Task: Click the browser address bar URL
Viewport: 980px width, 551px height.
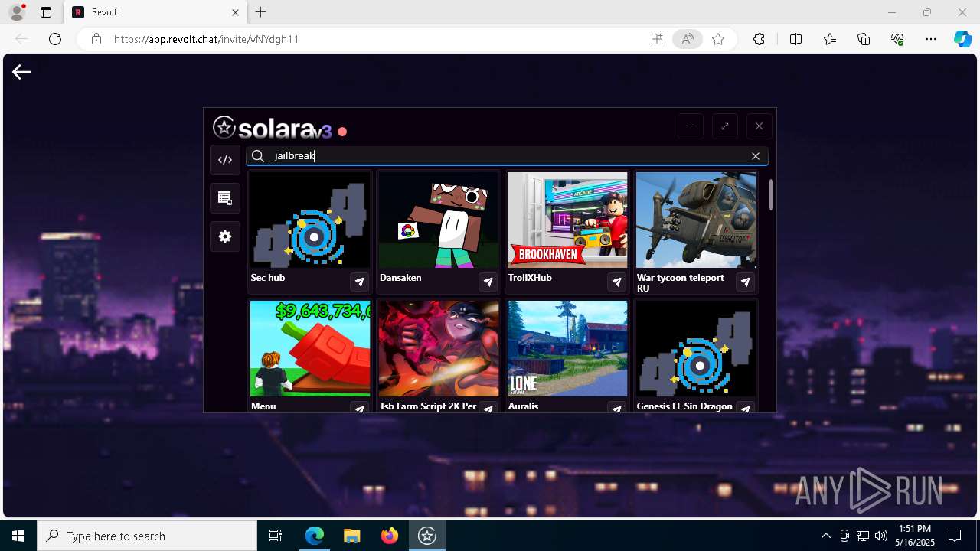Action: (206, 39)
